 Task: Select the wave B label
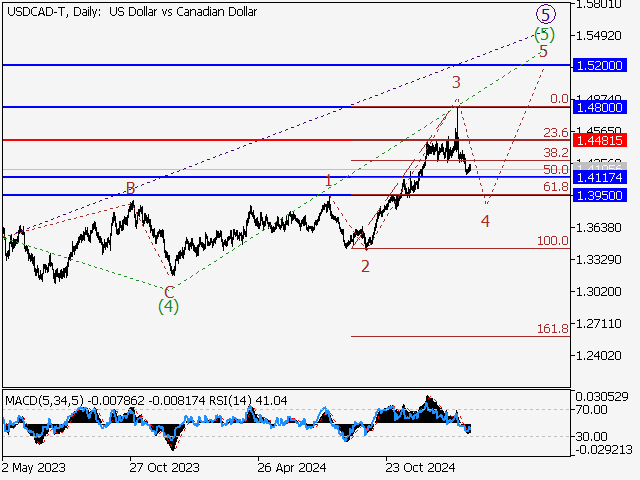point(129,188)
